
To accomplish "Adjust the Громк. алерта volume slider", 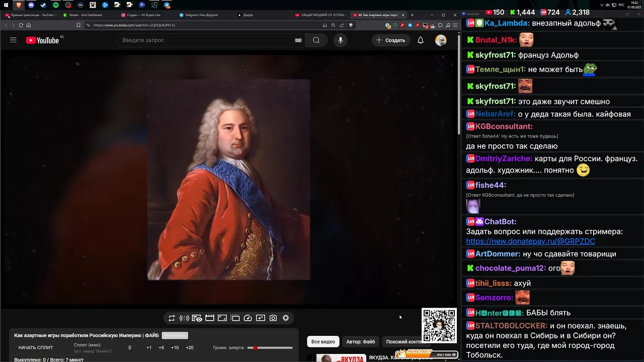I will tap(270, 347).
